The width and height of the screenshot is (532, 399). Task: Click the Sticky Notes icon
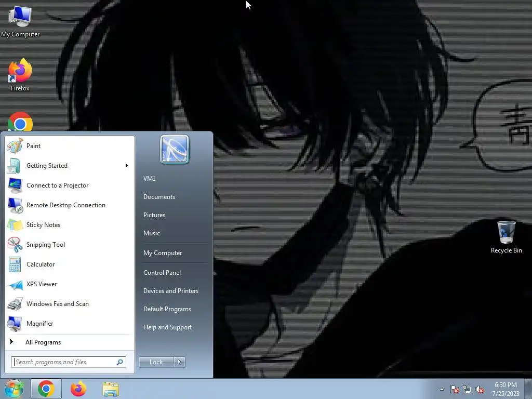(15, 225)
